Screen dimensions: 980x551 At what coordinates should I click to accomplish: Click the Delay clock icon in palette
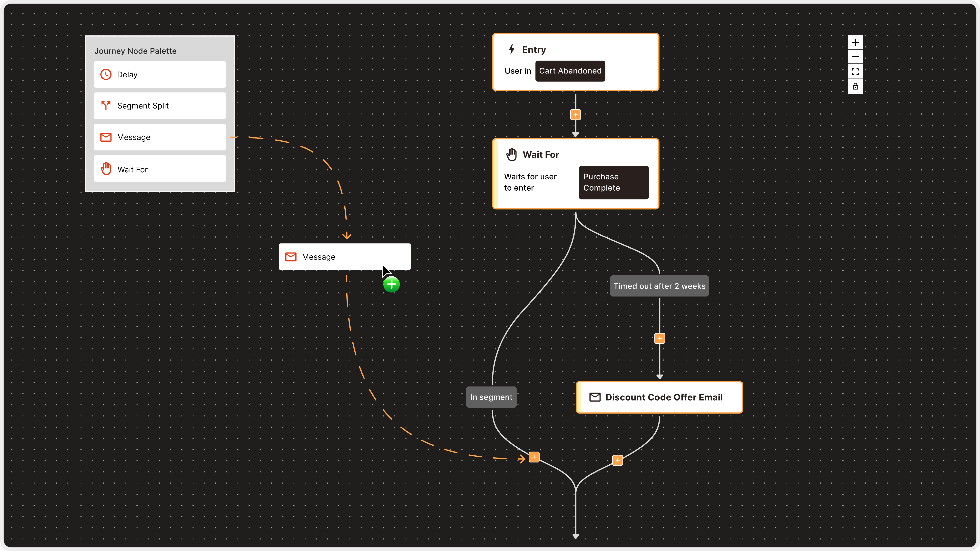(x=106, y=75)
